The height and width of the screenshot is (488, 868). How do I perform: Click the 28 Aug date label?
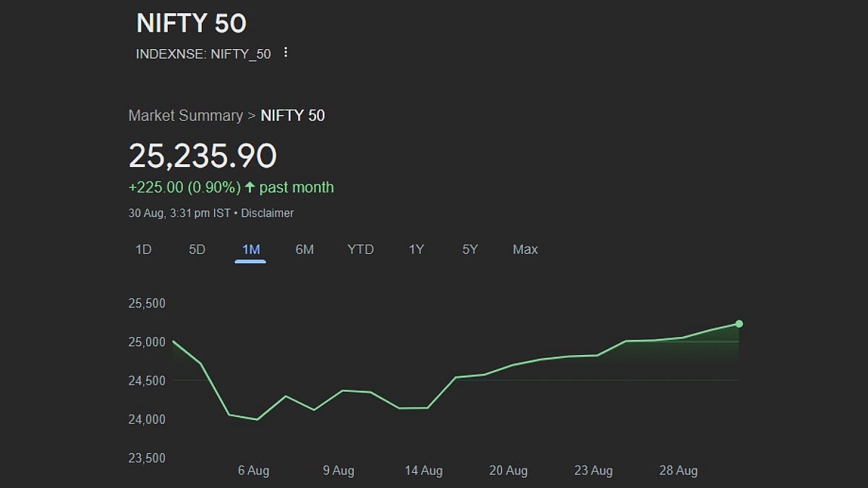(678, 471)
